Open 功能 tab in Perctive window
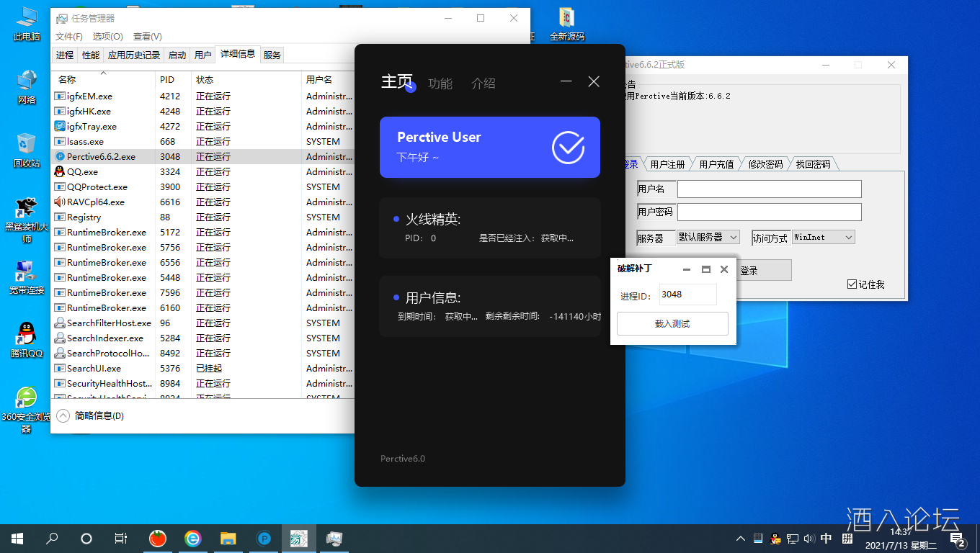The width and height of the screenshot is (980, 553). pyautogui.click(x=440, y=84)
